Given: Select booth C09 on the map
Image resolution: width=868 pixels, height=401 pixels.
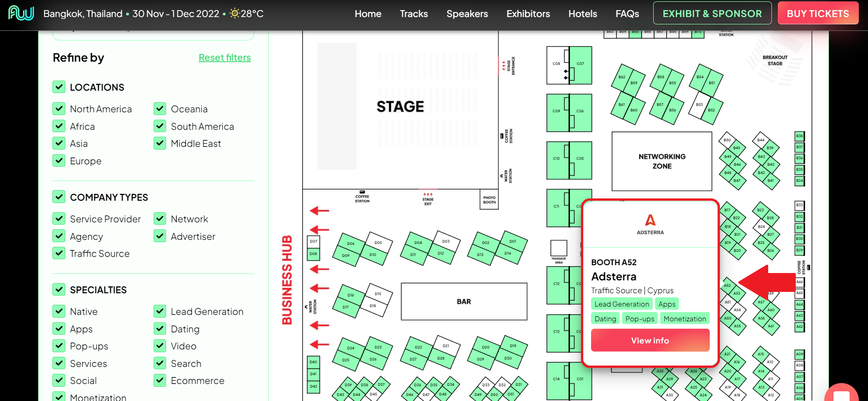Looking at the screenshot, I should pos(558,112).
